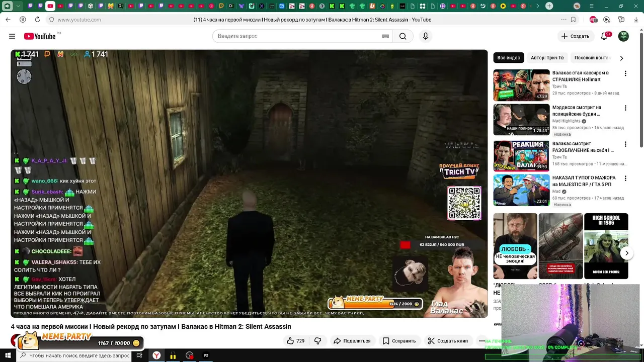
Task: Open menu for Валакас стал кассиром video
Action: coord(625,73)
